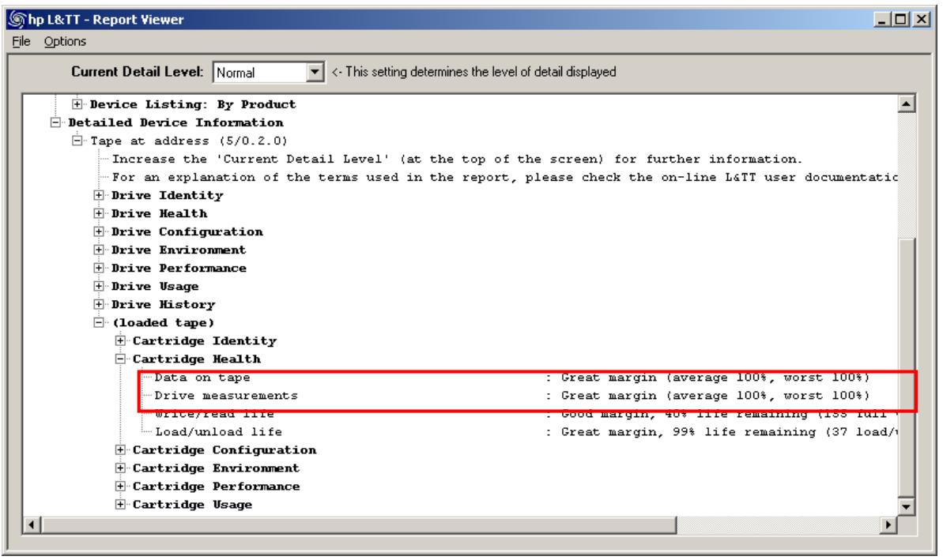Minimize the Report Viewer window
The image size is (943, 560).
[x=882, y=19]
